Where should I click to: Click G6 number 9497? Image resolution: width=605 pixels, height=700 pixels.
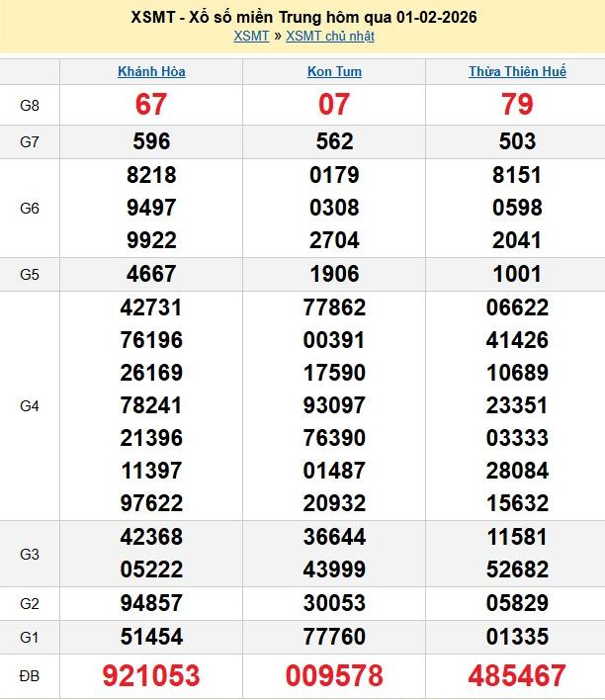(151, 208)
